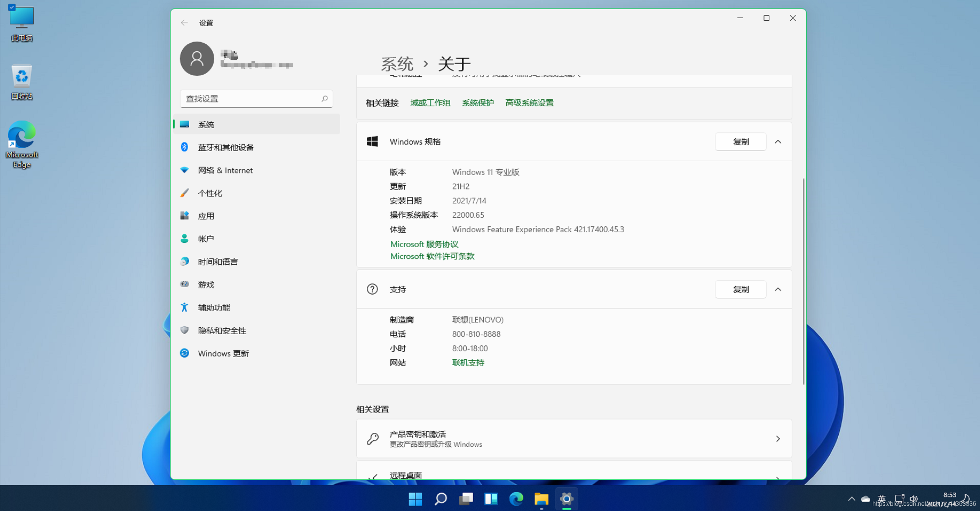Screen dimensions: 980x511
Task: Focus the Find a setting search field
Action: pyautogui.click(x=252, y=99)
